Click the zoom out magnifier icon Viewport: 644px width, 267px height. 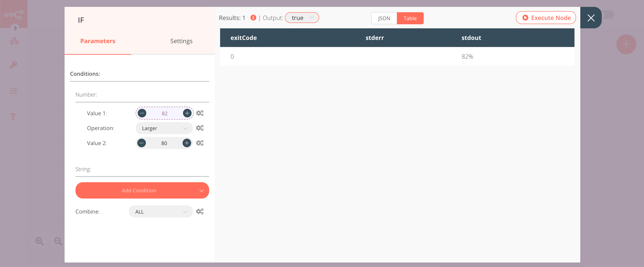(58, 241)
